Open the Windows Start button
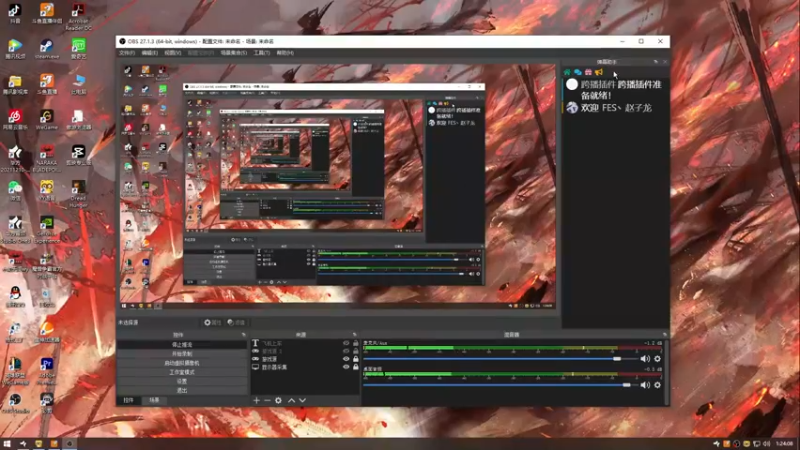800x450 pixels. tap(7, 444)
